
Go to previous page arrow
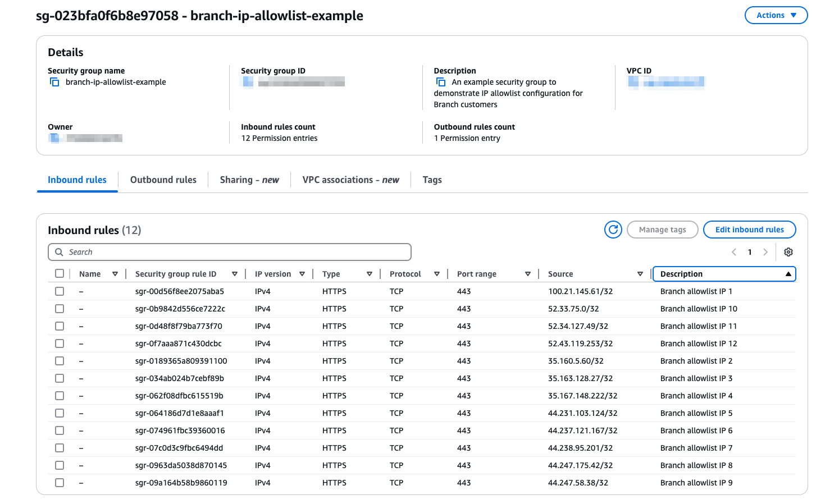coord(734,252)
